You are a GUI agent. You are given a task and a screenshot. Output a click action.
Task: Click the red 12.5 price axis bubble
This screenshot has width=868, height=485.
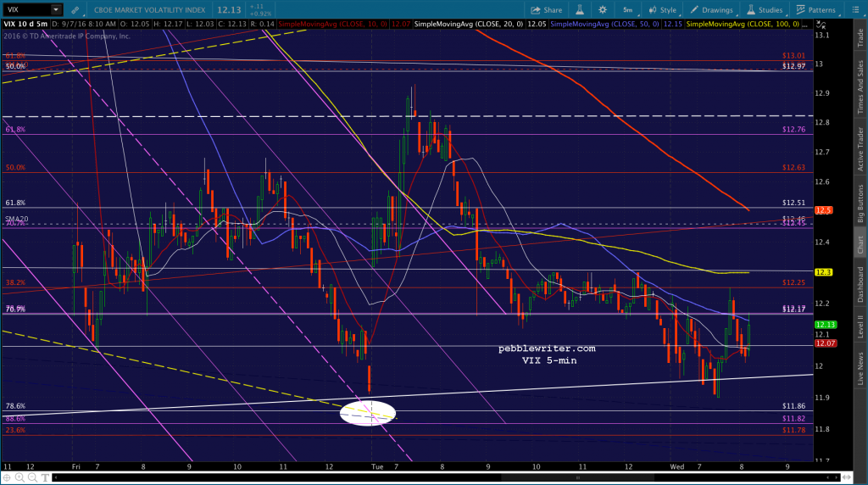[824, 210]
